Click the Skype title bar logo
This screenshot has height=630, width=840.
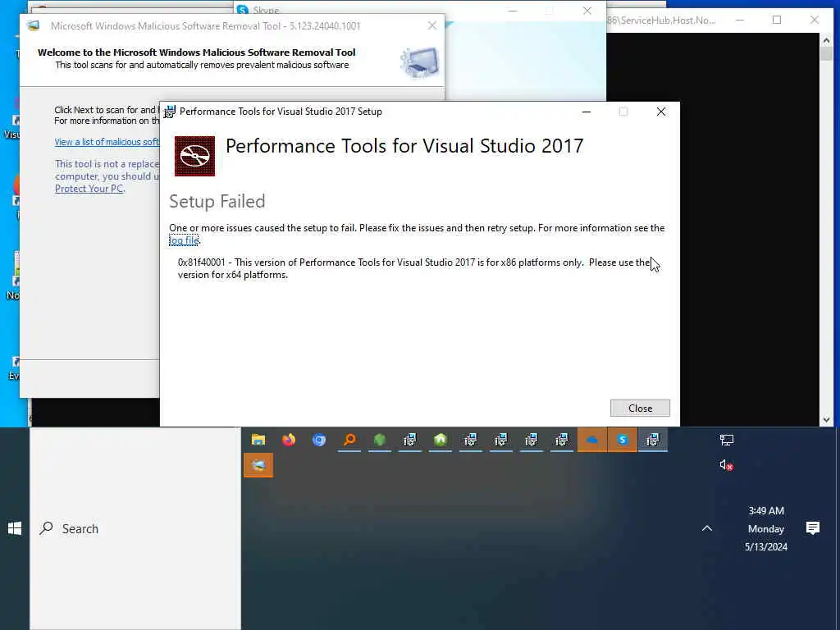(x=243, y=10)
